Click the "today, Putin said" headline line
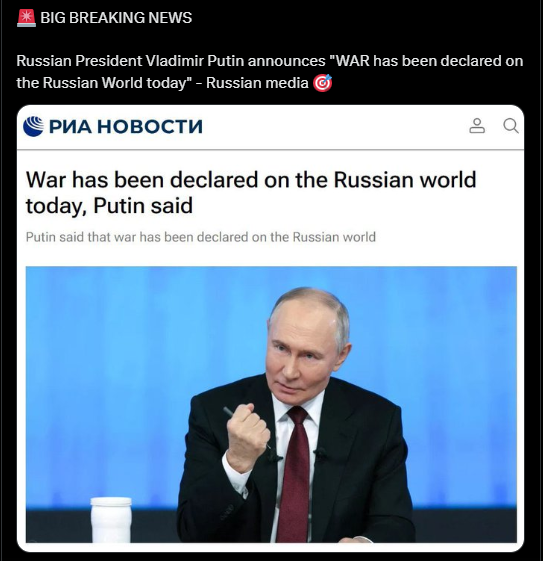This screenshot has height=561, width=543. pos(109,206)
